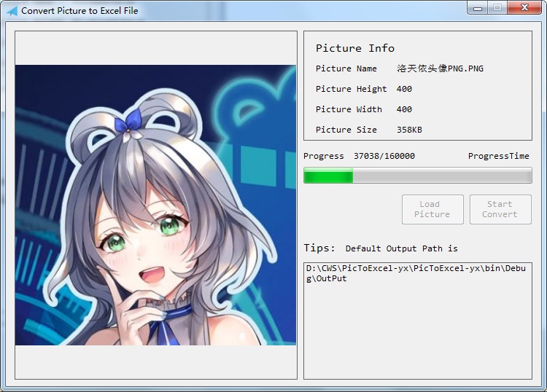Click the 'Default Output Path is' text

(x=402, y=248)
